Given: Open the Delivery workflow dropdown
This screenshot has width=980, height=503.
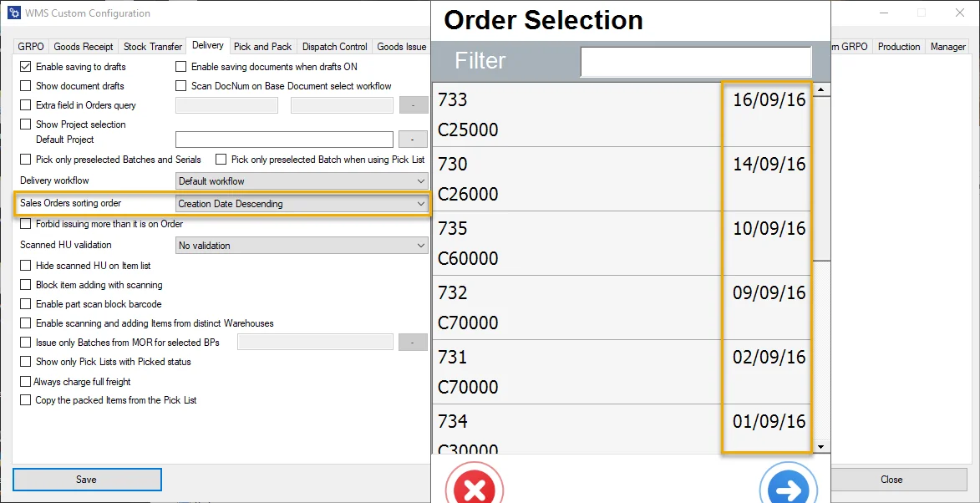Looking at the screenshot, I should click(302, 181).
